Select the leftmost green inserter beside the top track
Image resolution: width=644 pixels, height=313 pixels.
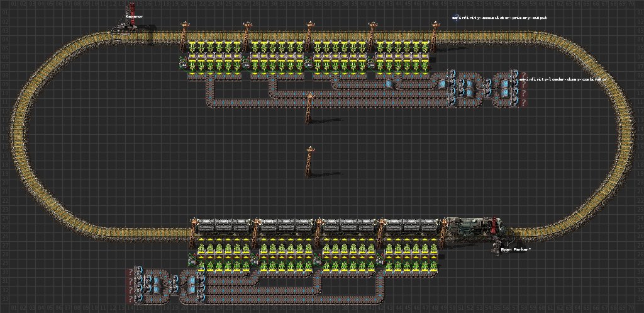[x=193, y=46]
